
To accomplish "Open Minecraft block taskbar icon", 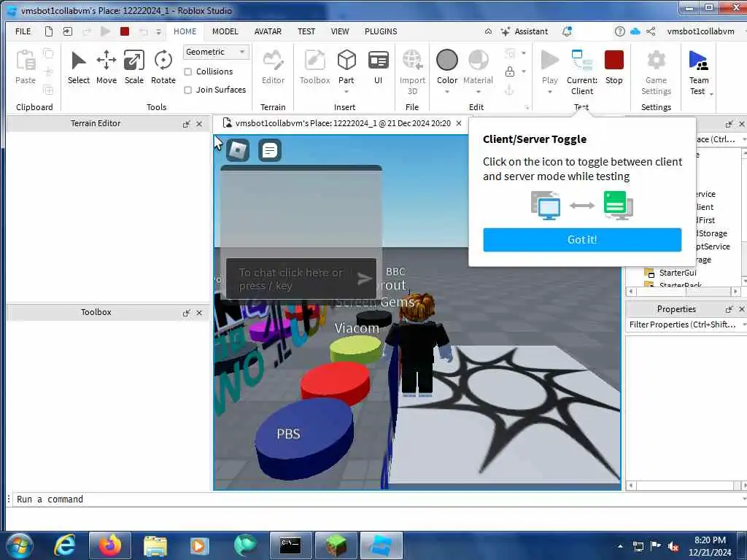I will tap(336, 545).
